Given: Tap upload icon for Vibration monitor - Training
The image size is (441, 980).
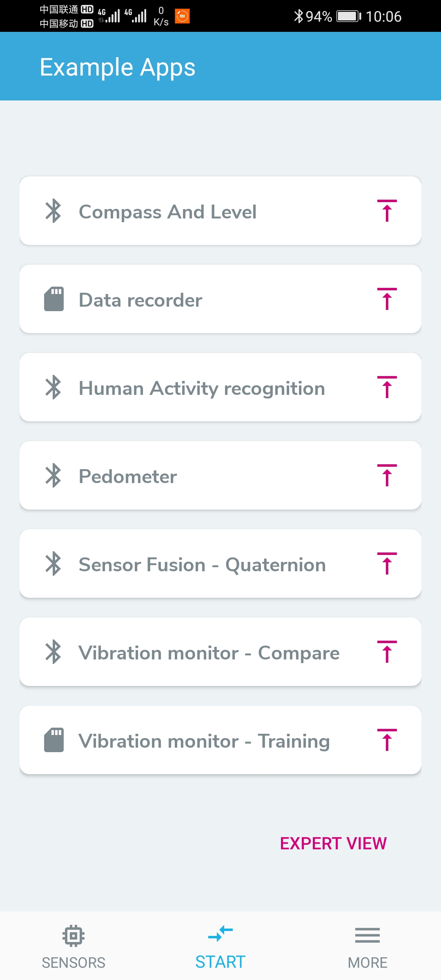Looking at the screenshot, I should pos(387,740).
